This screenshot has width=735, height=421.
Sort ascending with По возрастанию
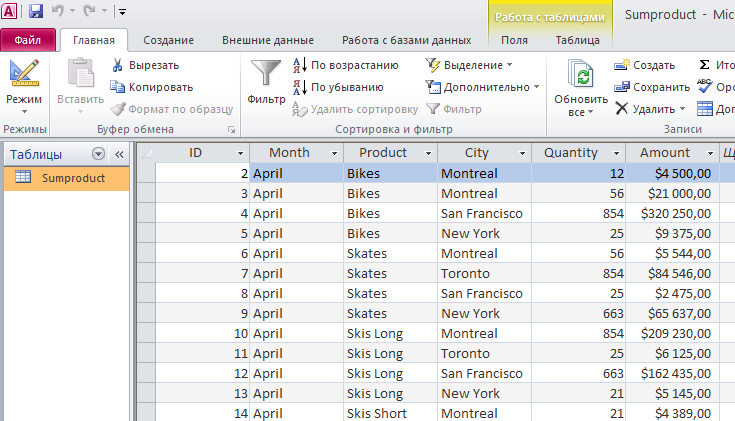point(345,65)
